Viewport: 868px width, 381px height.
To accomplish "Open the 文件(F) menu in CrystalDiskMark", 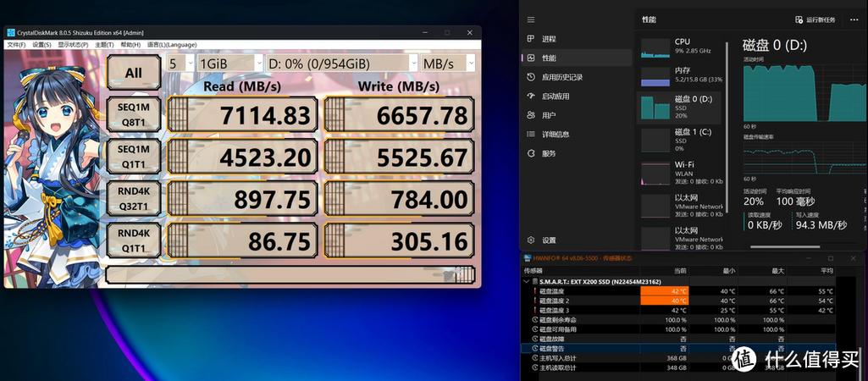I will coord(15,45).
